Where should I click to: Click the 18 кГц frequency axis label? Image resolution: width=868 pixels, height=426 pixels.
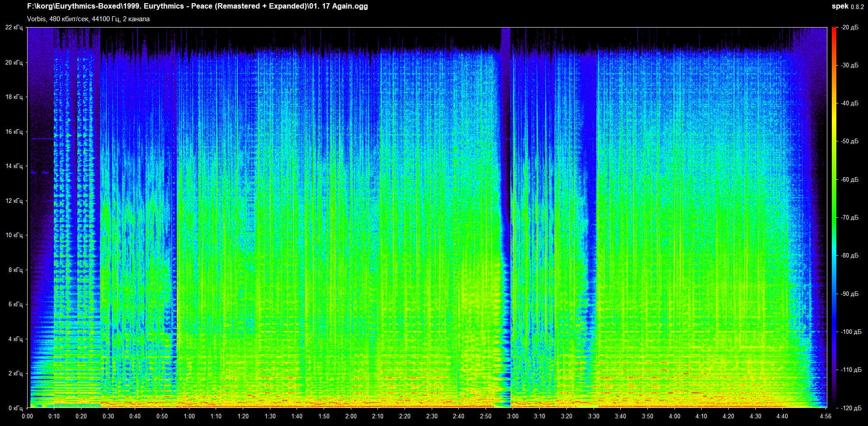point(14,97)
